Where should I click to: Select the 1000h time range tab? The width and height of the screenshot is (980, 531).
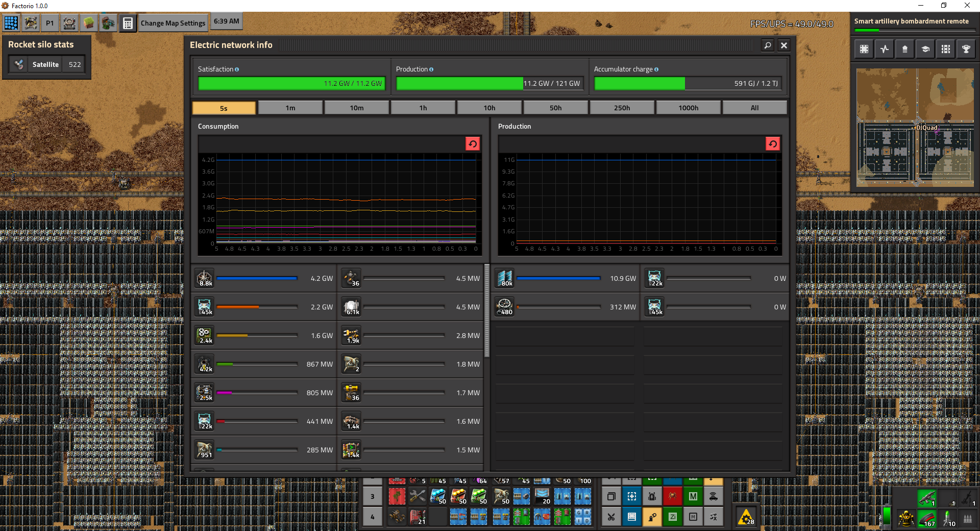click(x=689, y=108)
